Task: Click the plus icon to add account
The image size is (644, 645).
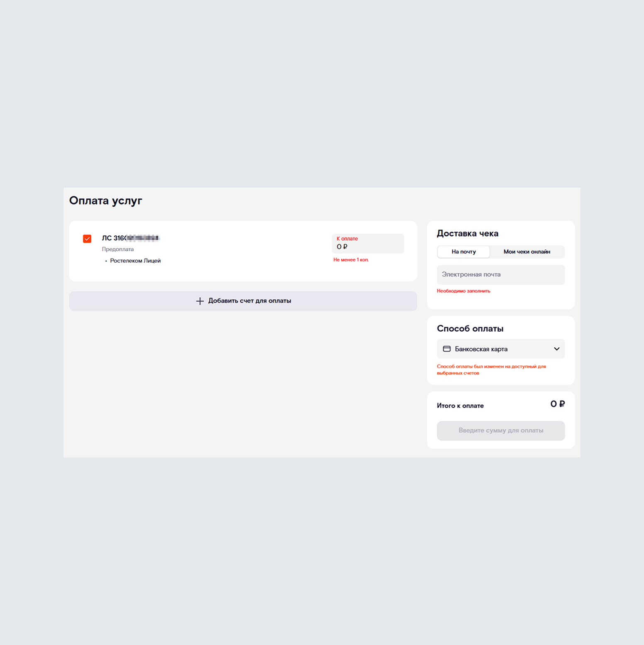Action: pyautogui.click(x=200, y=301)
